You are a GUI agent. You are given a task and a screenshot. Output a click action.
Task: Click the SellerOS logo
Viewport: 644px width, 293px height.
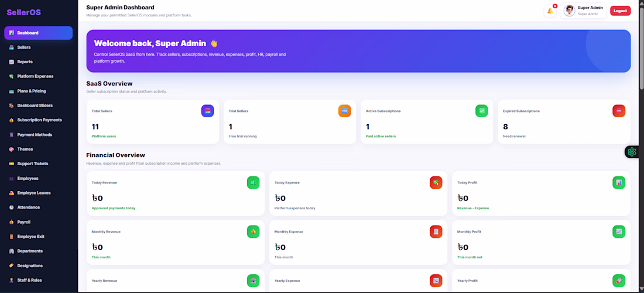click(24, 12)
